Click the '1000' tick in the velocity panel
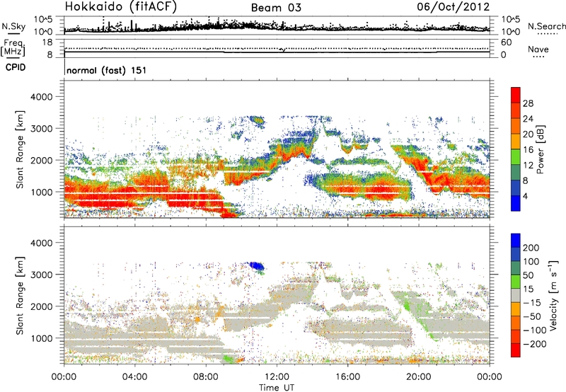Image resolution: width=566 pixels, height=392 pixels. [42, 338]
